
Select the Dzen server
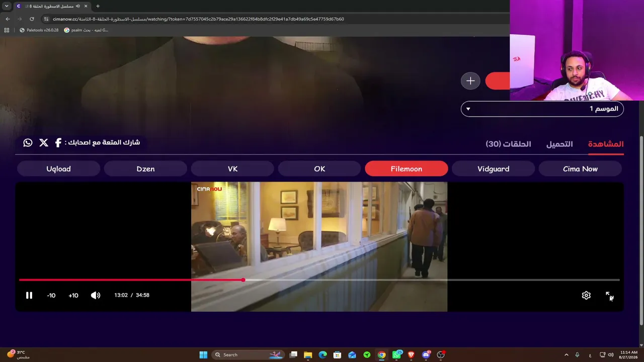pyautogui.click(x=145, y=169)
